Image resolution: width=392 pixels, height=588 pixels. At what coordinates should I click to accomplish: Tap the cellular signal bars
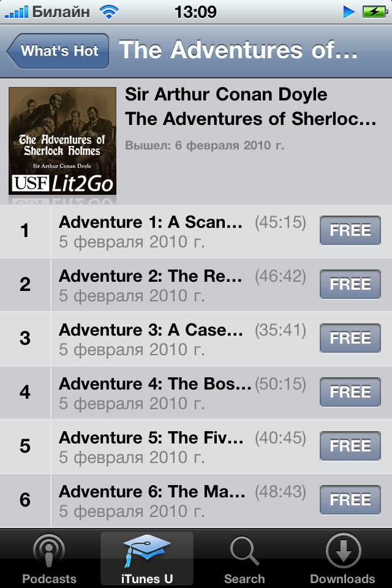(x=16, y=12)
